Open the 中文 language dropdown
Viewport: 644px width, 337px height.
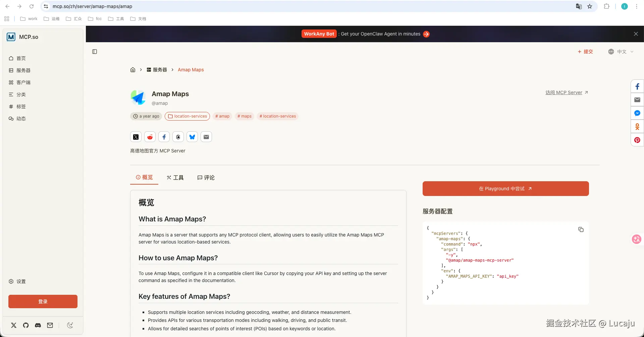coord(621,52)
